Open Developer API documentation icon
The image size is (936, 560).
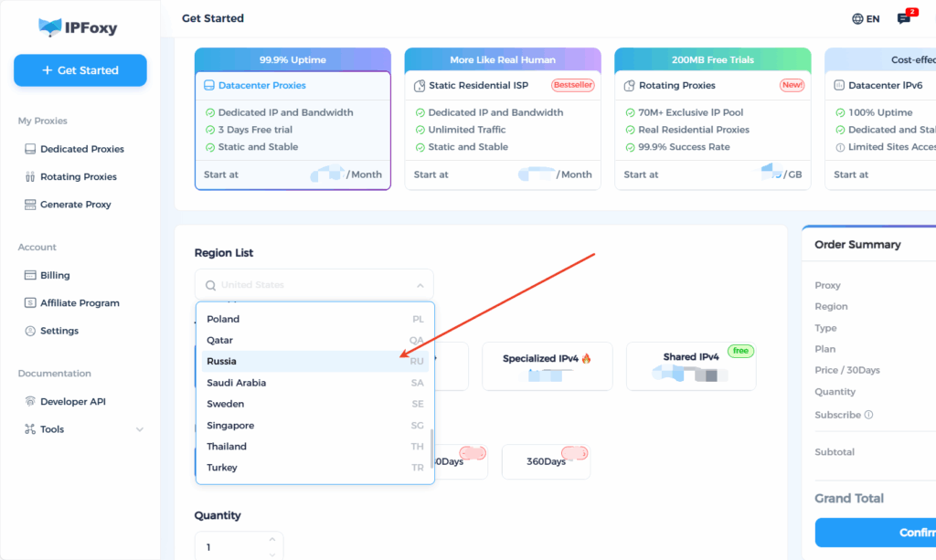[30, 402]
